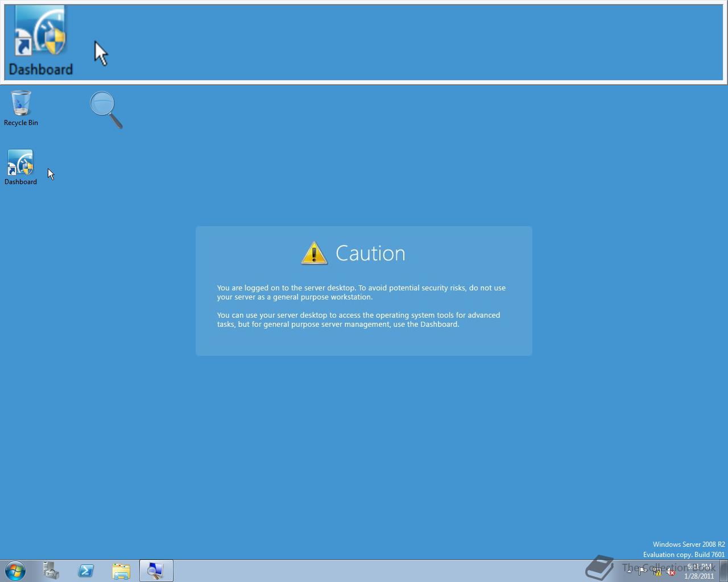The height and width of the screenshot is (582, 728).
Task: Open the clock showing 1/28/2011
Action: pos(699,571)
